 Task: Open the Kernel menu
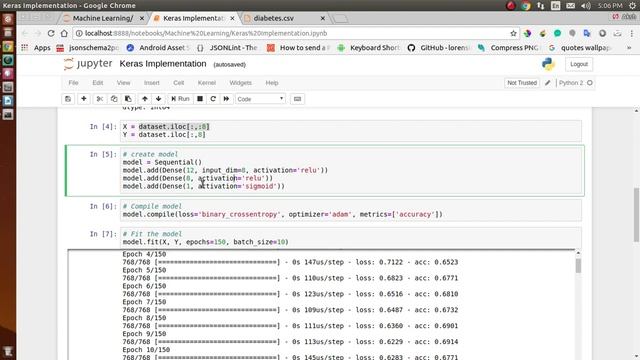point(207,83)
